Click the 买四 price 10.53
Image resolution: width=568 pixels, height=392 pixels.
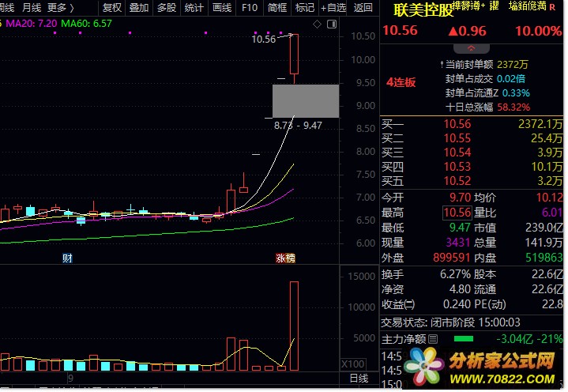click(x=457, y=167)
